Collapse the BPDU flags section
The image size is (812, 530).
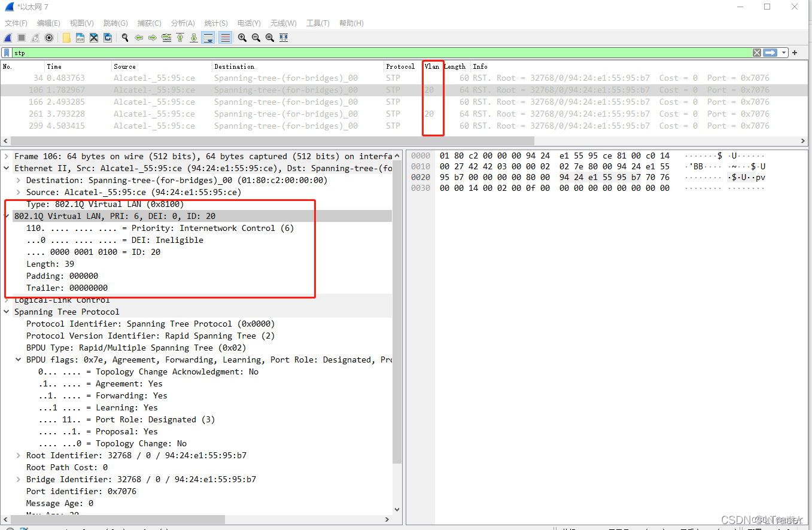18,360
